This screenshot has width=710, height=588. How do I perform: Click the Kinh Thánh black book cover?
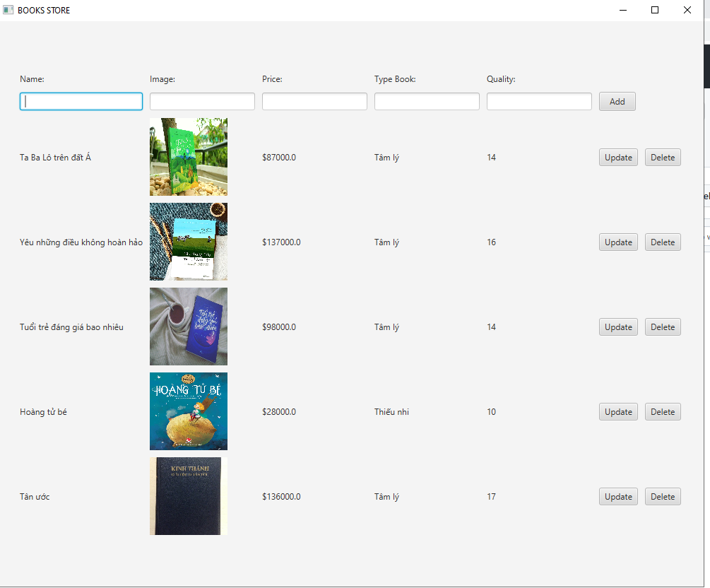[189, 495]
